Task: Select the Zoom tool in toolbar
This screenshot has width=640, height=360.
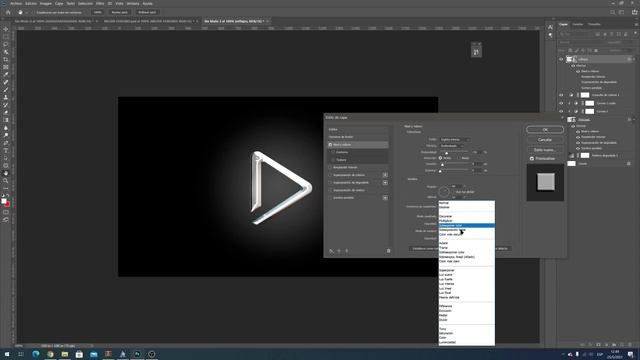Action: (6, 181)
